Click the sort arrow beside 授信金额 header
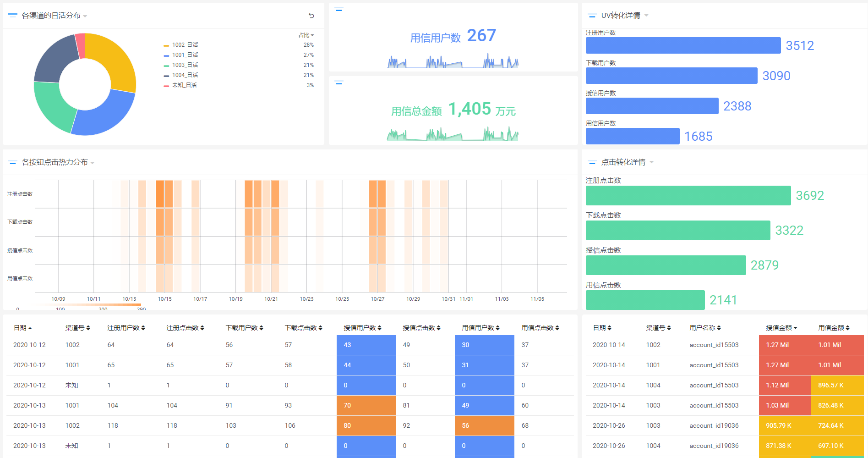 795,328
